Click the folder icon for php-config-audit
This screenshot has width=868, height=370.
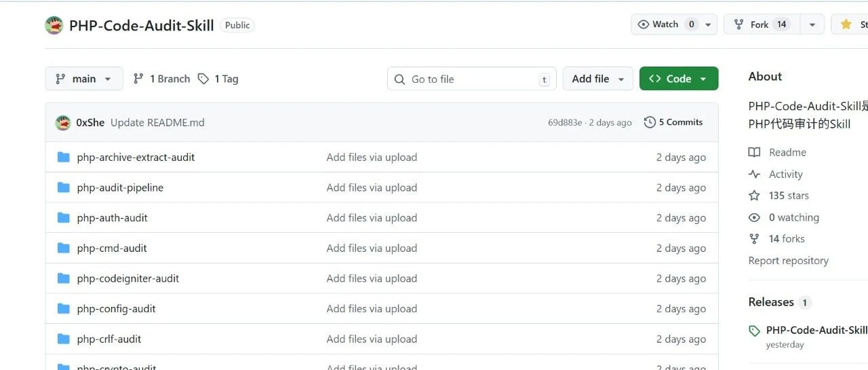pos(64,308)
